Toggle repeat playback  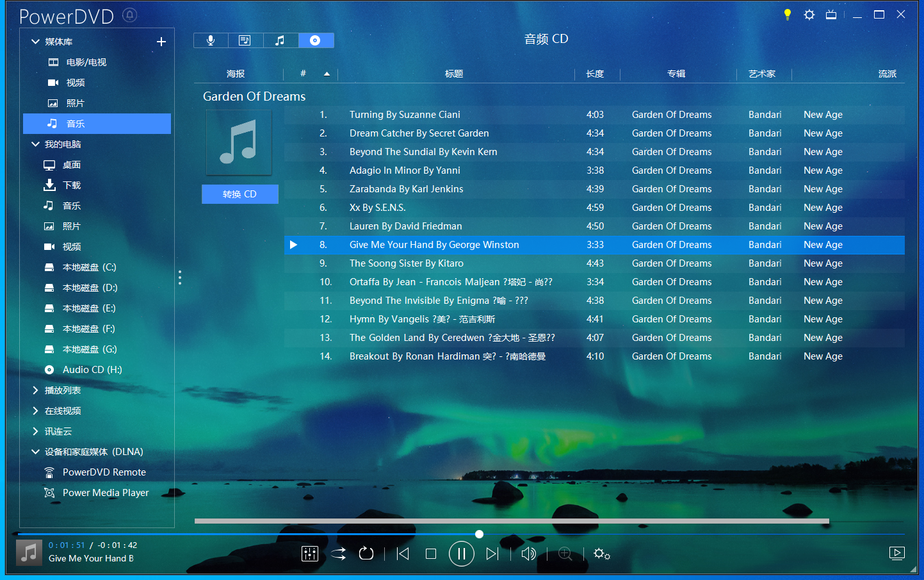tap(366, 554)
